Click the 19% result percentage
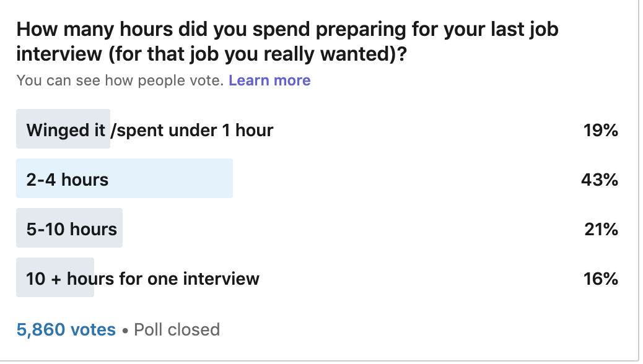643x364 pixels. 601,131
